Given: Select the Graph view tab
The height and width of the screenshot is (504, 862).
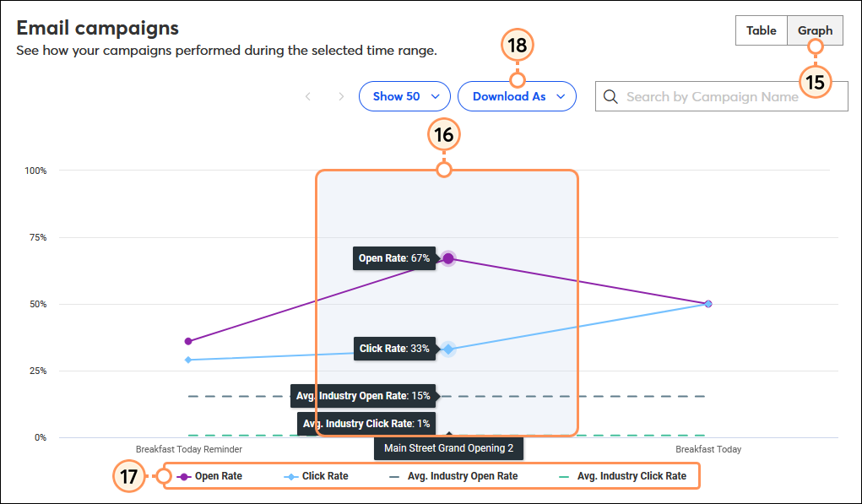Looking at the screenshot, I should coord(816,30).
